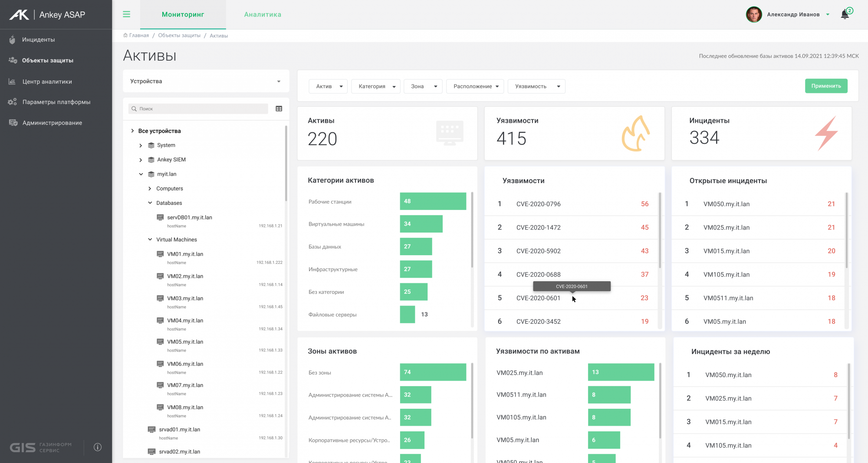This screenshot has width=868, height=463.
Task: Expand the Ankey SIEM tree node
Action: 141,160
